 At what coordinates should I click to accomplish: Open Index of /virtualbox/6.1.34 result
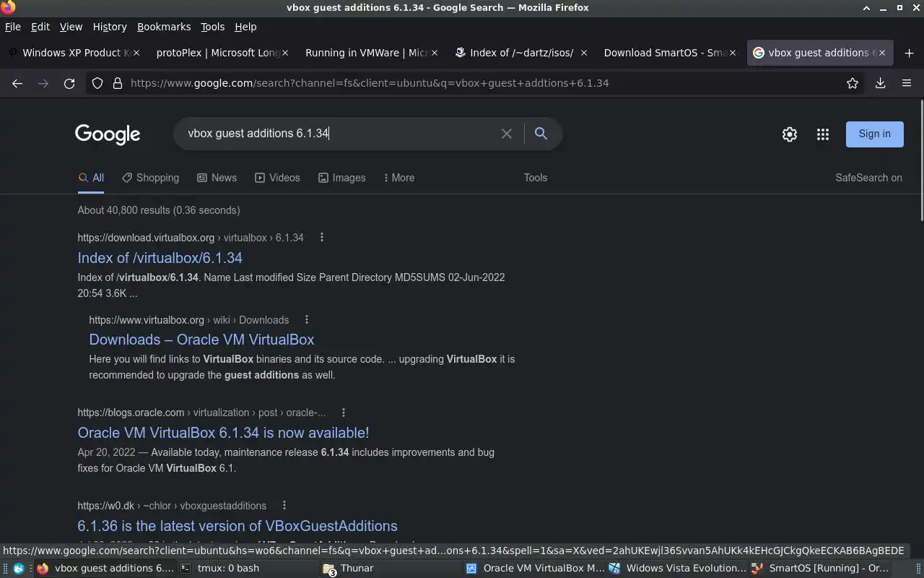pos(160,258)
